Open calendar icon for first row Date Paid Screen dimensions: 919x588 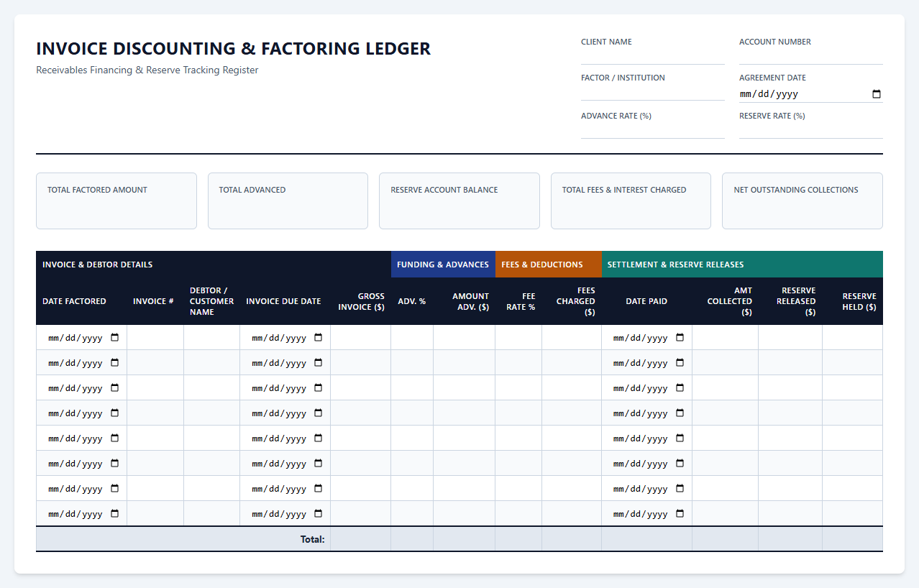pos(680,337)
